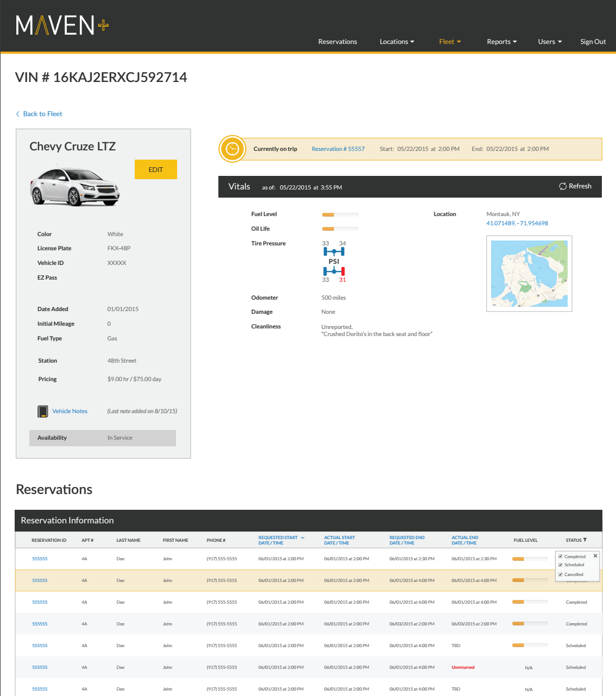Screen dimensions: 616x696
Task: Click the yellow EDIT button
Action: [156, 169]
